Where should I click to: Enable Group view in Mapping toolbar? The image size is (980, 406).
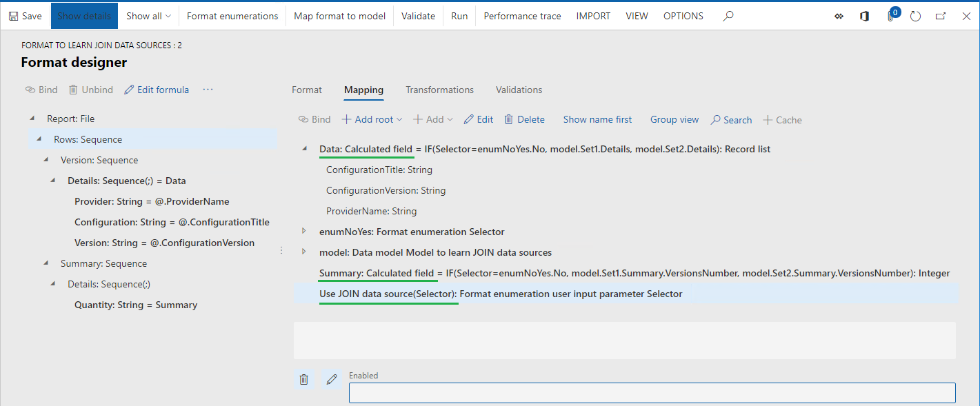pos(674,119)
